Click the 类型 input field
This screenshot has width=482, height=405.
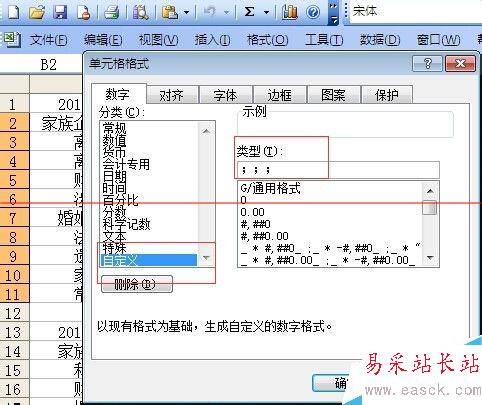(x=338, y=170)
